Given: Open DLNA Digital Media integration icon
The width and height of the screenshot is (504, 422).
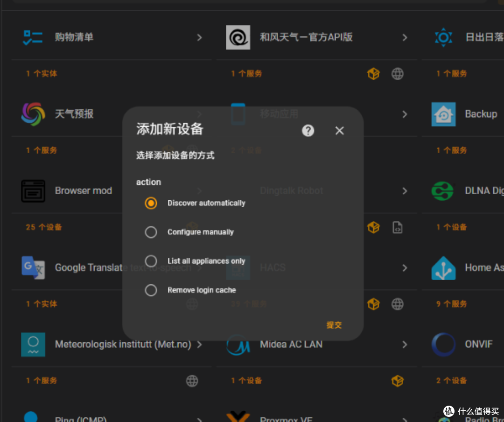Looking at the screenshot, I should pos(442,191).
